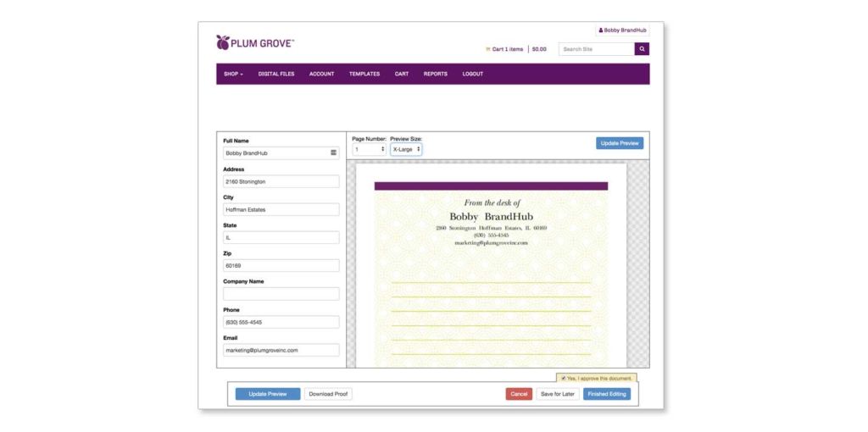This screenshot has height=432, width=868.
Task: Click the top Update Preview button
Action: 620,143
